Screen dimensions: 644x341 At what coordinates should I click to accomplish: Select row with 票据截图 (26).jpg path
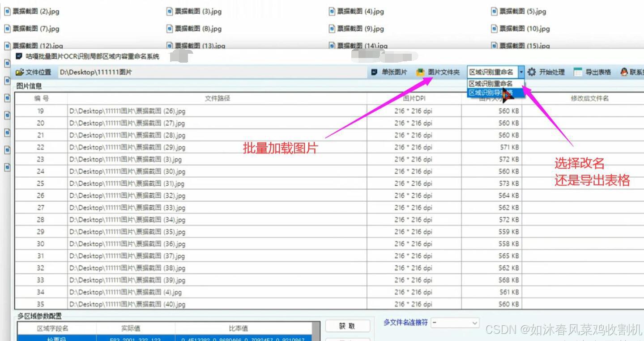tap(329, 111)
